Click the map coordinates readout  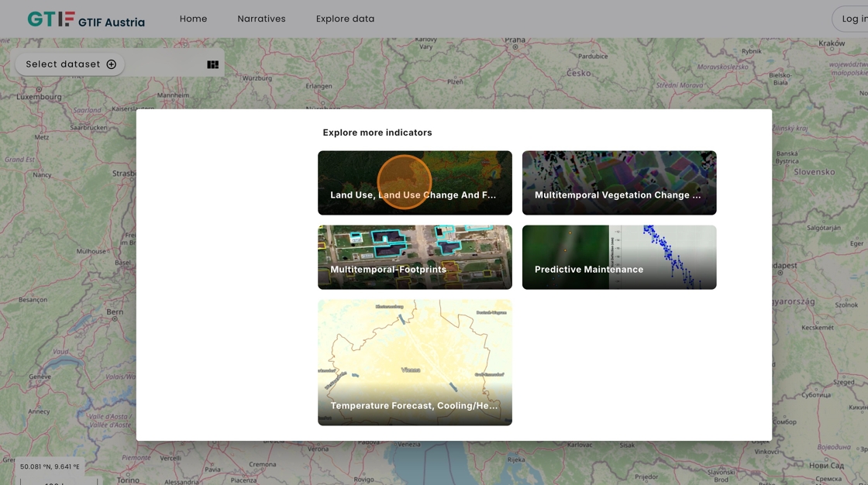tap(50, 466)
